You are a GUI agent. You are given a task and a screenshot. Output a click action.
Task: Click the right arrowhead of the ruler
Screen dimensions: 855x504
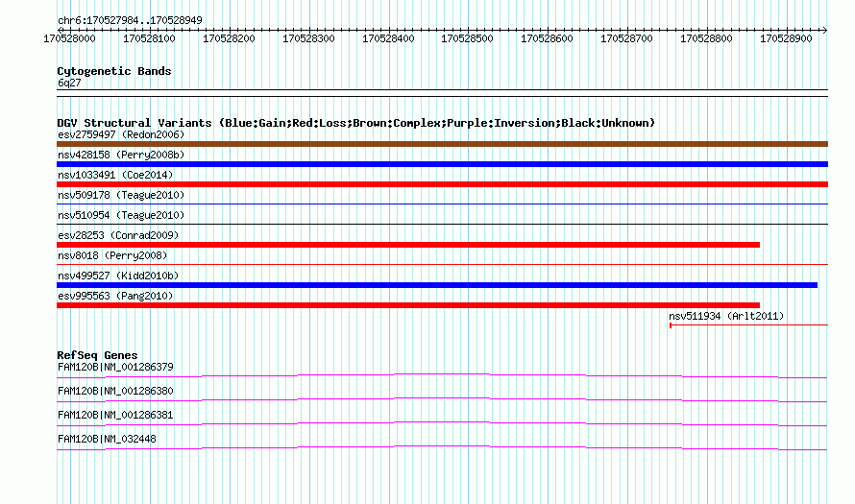(825, 30)
